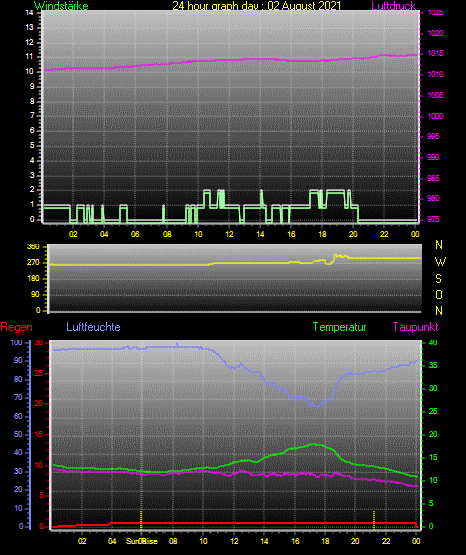Click the green Temperatur legend label
Viewport: 466px width, 555px height.
point(339,327)
